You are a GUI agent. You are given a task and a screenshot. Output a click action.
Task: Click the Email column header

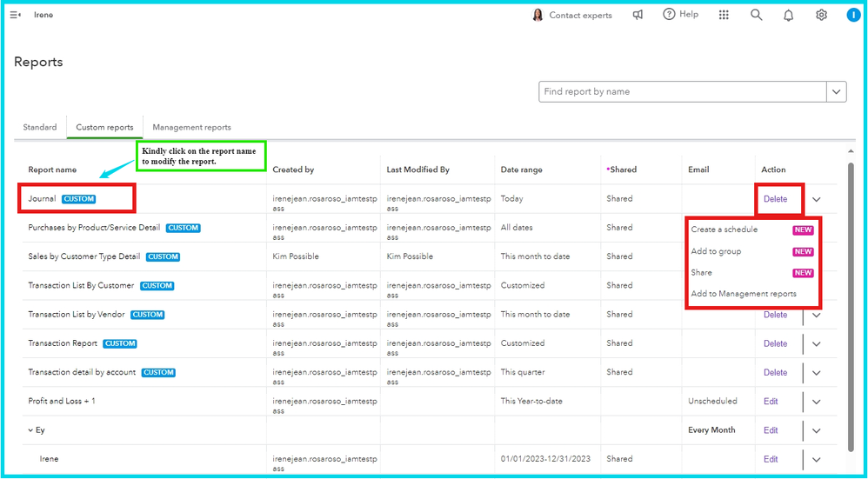tap(698, 170)
